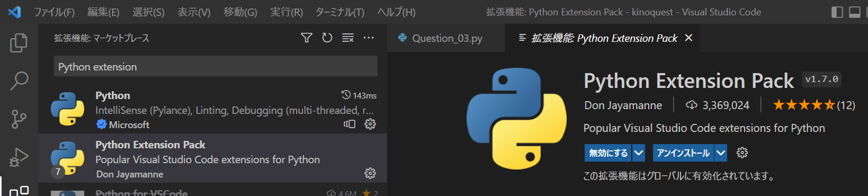Open the settings gear next to Uninstall button
This screenshot has height=196, width=868.
pyautogui.click(x=742, y=153)
